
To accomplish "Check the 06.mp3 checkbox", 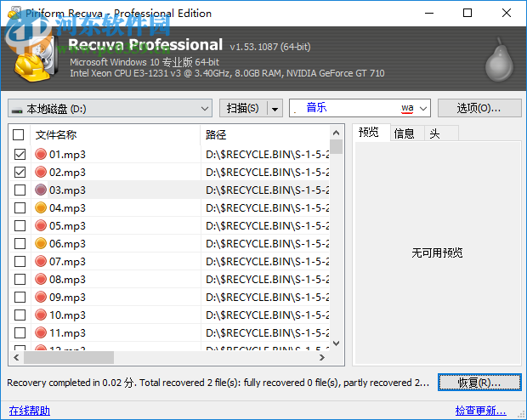I will click(x=20, y=243).
